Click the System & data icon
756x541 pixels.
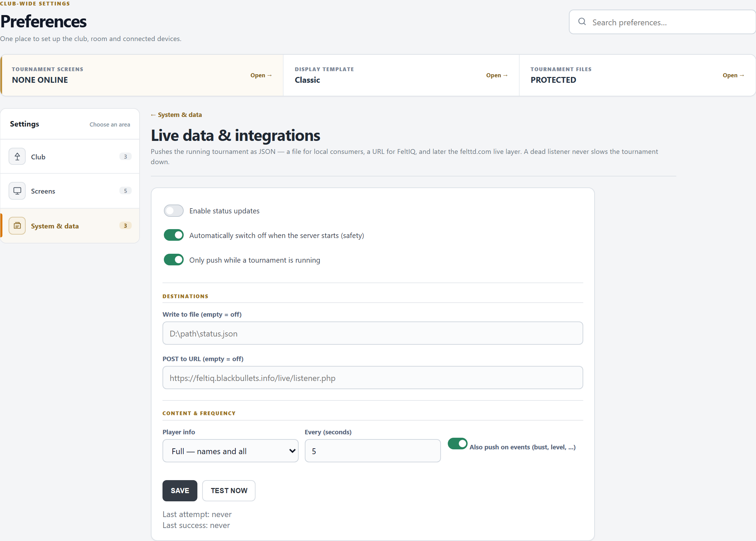coord(17,226)
